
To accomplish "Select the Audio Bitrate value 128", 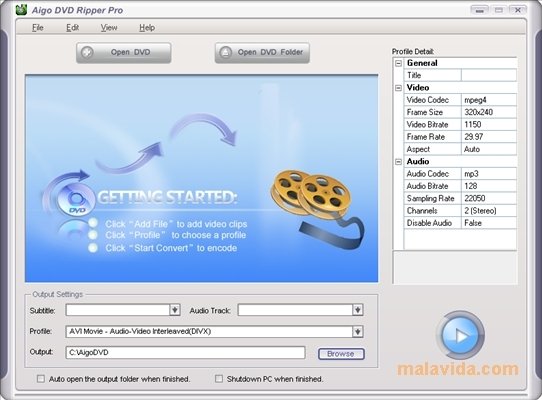I will pyautogui.click(x=489, y=186).
